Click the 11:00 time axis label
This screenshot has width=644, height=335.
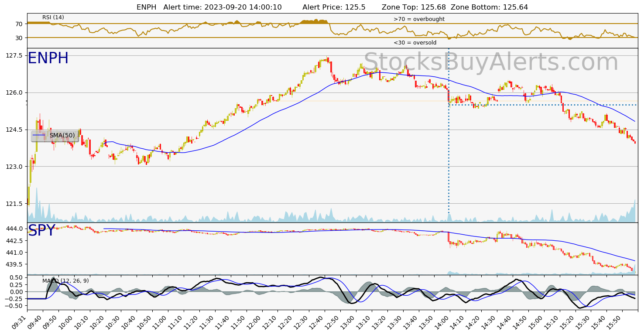click(160, 321)
